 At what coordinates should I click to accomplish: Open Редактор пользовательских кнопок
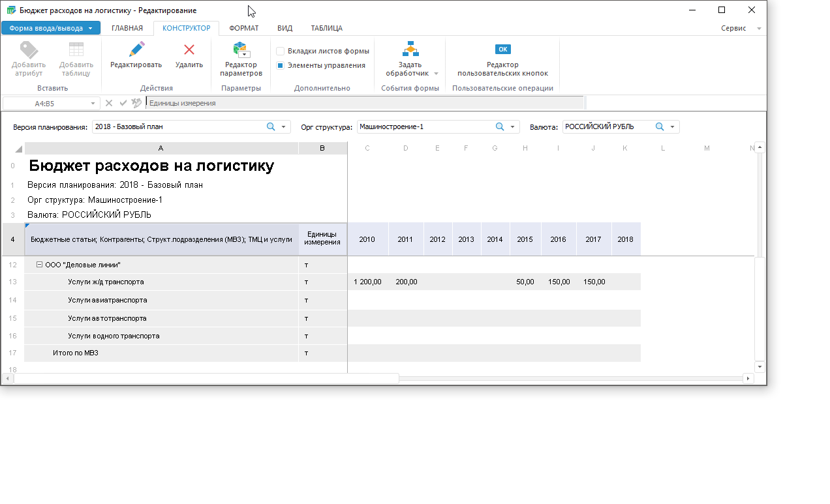(502, 50)
